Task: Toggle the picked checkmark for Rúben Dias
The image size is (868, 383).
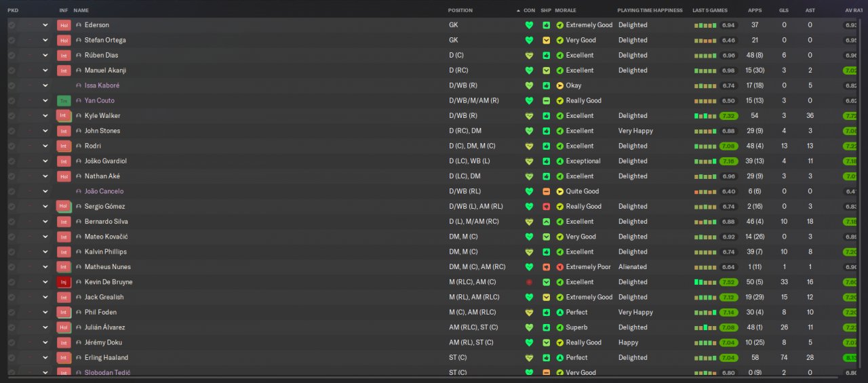Action: pos(12,56)
